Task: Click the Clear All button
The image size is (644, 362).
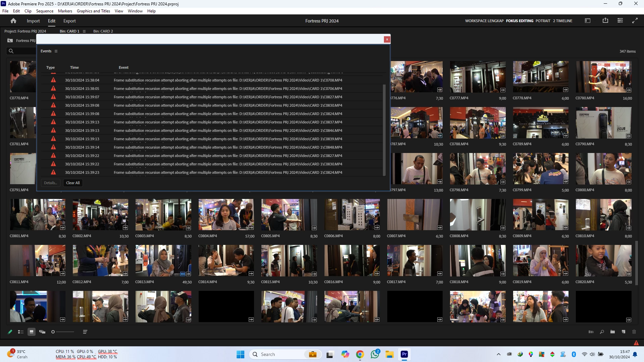Action: 73,183
